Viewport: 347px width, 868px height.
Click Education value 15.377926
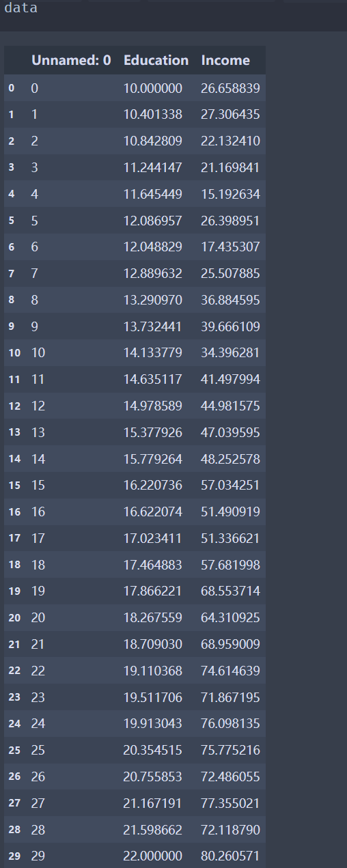[x=153, y=432]
